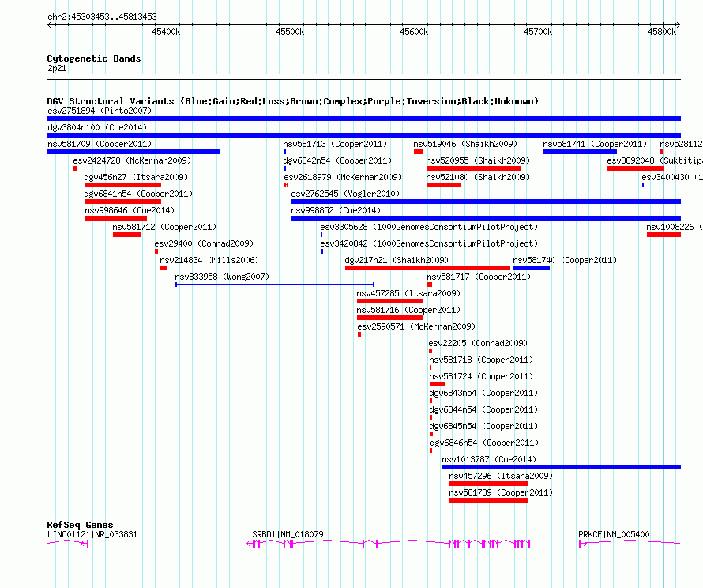
Task: Select dgv6842n54 (Cooper2011) label
Action: click(337, 160)
